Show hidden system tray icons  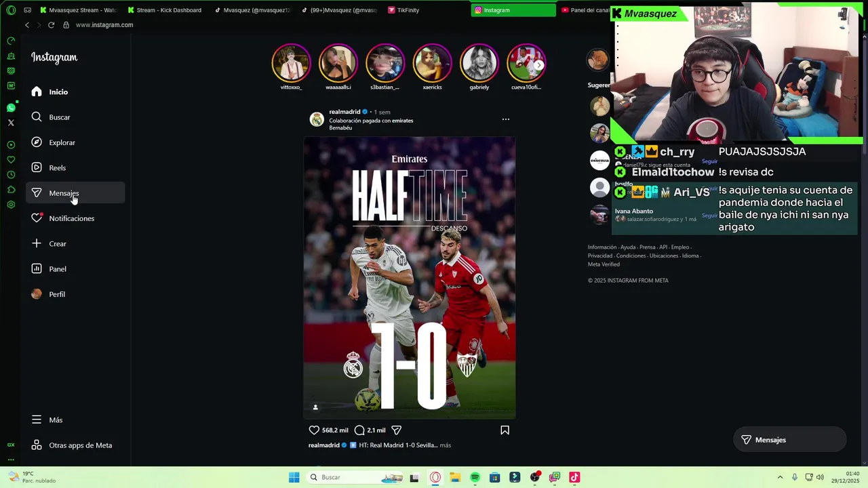780,477
